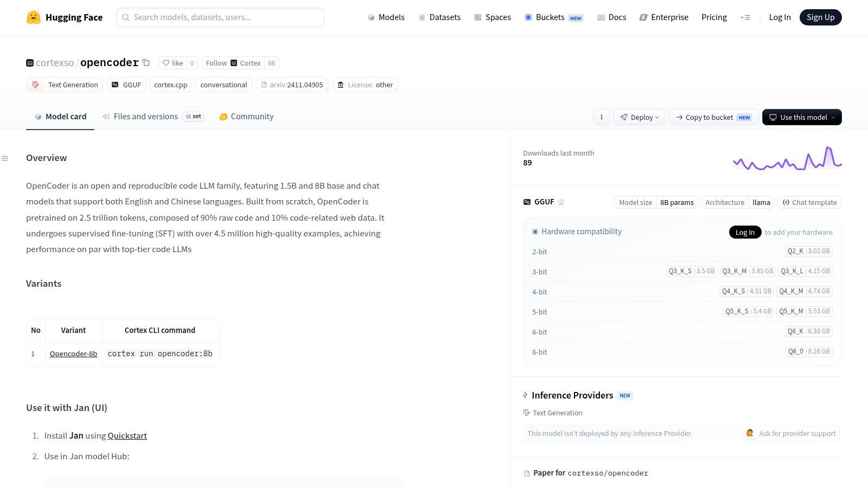The image size is (868, 488).
Task: Open the navigation overflow menu icon
Action: point(745,17)
